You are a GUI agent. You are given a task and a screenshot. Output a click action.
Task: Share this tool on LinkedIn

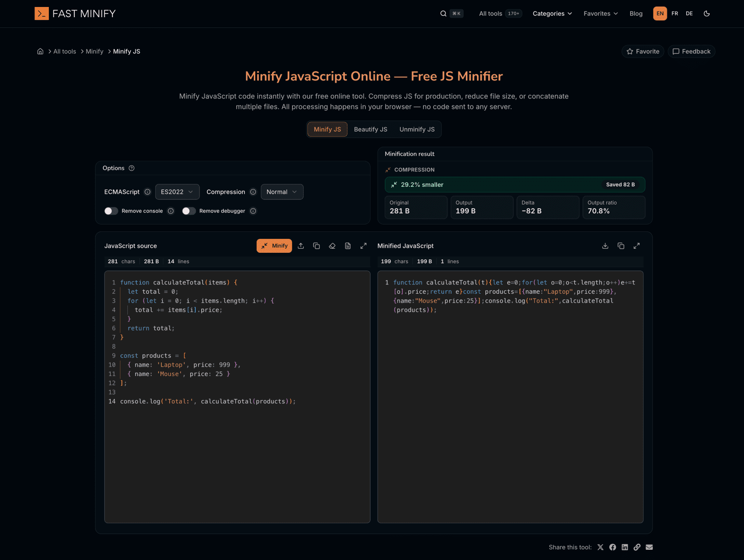pyautogui.click(x=625, y=547)
